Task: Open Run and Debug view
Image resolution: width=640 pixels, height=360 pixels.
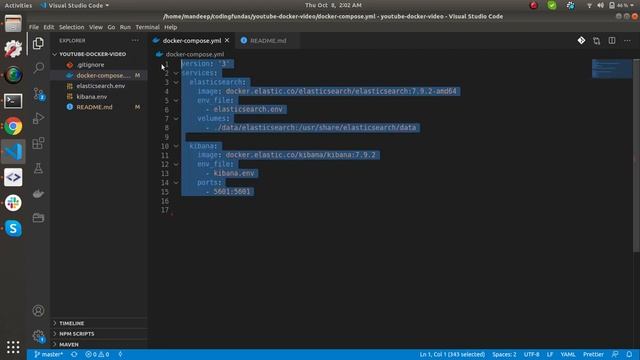Action: [38, 118]
